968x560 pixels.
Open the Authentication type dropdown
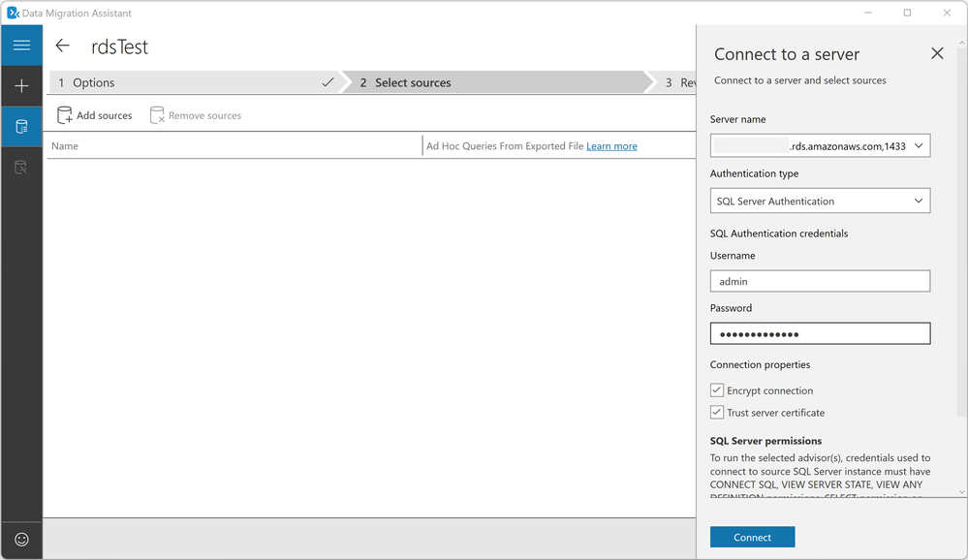click(x=820, y=201)
